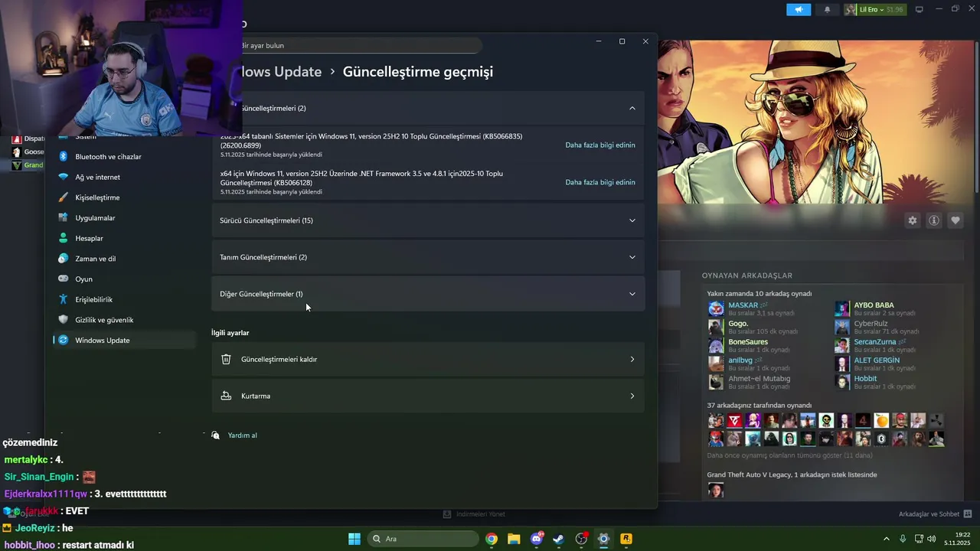Image resolution: width=980 pixels, height=551 pixels.
Task: Open friend ALET GERGİN profile
Action: tap(877, 360)
